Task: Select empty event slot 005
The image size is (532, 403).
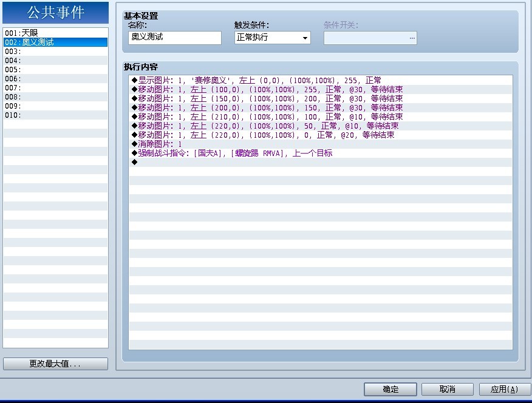Action: tap(55, 69)
